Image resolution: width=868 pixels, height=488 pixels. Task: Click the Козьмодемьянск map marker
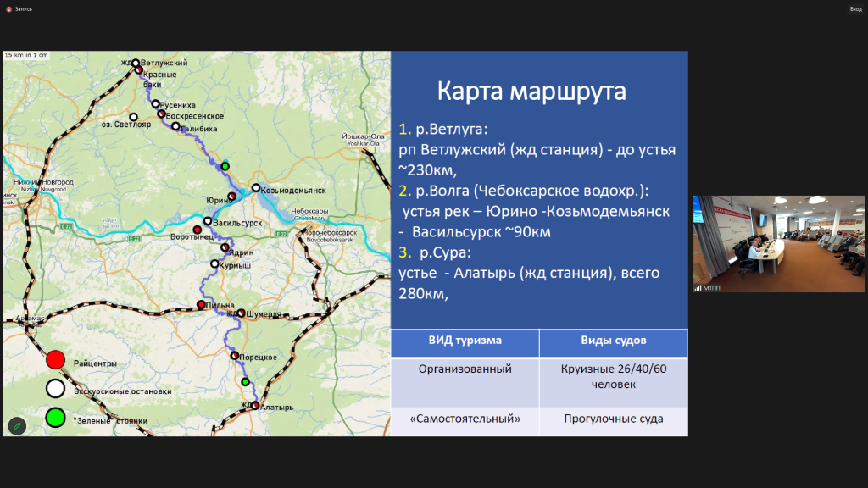(x=256, y=188)
